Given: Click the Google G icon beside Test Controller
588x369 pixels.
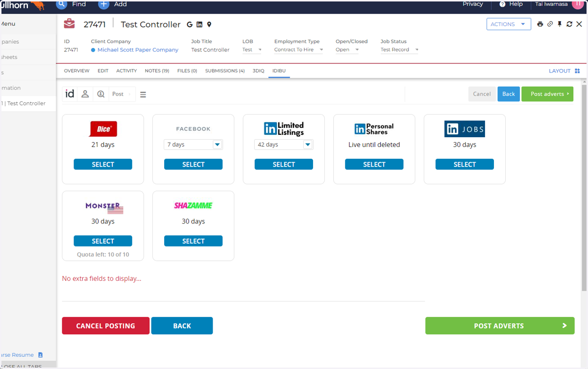Looking at the screenshot, I should point(190,25).
